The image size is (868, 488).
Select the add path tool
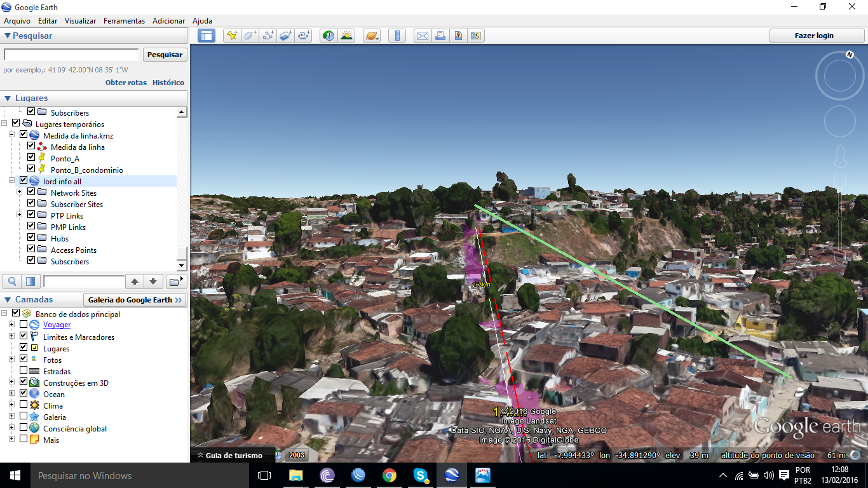(x=268, y=36)
